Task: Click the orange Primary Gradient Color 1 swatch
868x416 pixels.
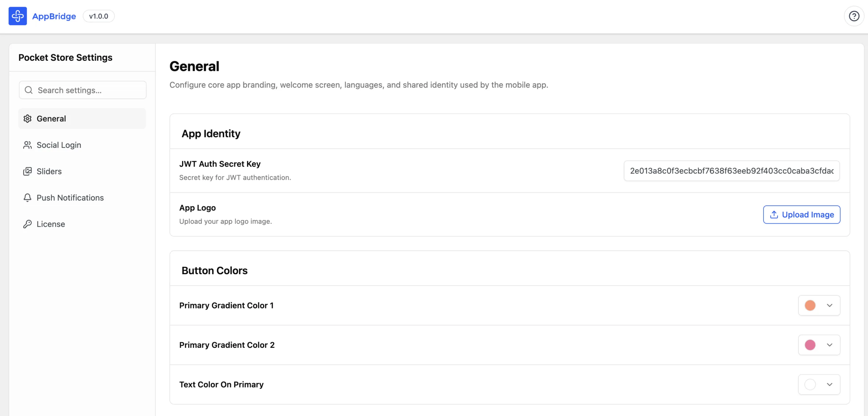Action: [810, 305]
